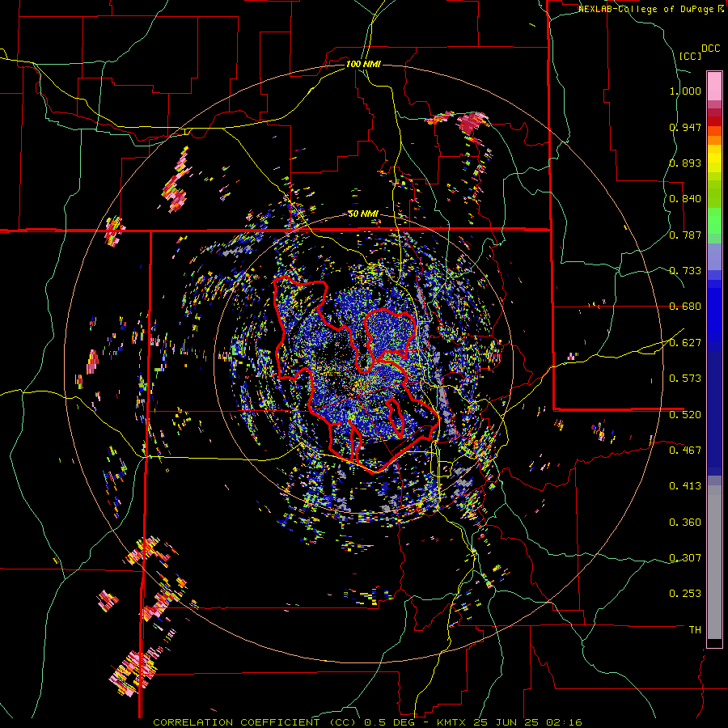Click the DCC product label

point(710,49)
